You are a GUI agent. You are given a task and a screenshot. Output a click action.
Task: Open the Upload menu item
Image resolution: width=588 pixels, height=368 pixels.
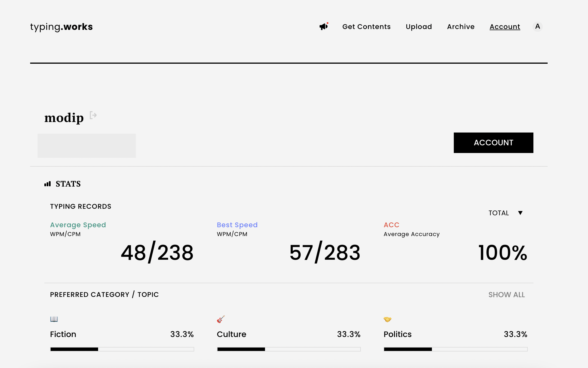[x=419, y=27]
